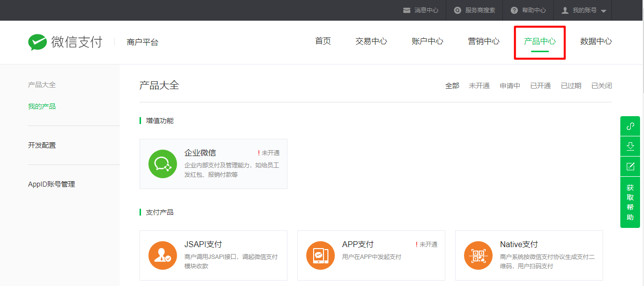Open 服务商搜索 in the top bar
The height and width of the screenshot is (286, 644).
point(480,10)
